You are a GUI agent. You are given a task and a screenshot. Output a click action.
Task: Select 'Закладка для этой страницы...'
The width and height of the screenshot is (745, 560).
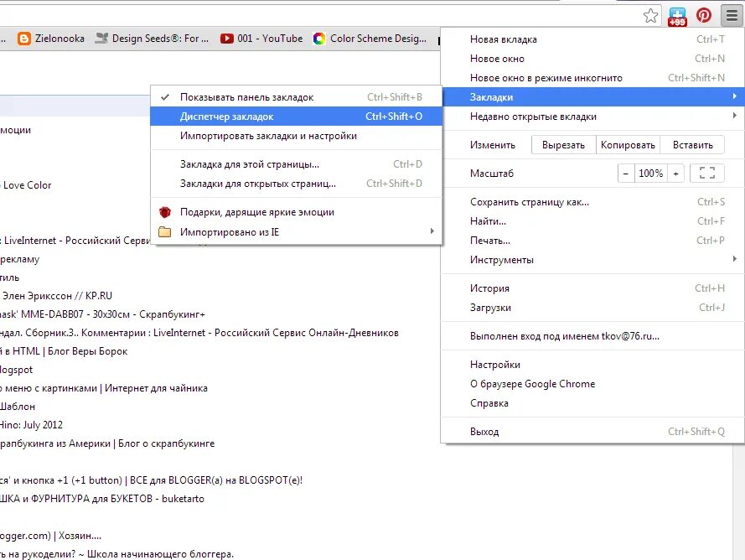pos(296,164)
